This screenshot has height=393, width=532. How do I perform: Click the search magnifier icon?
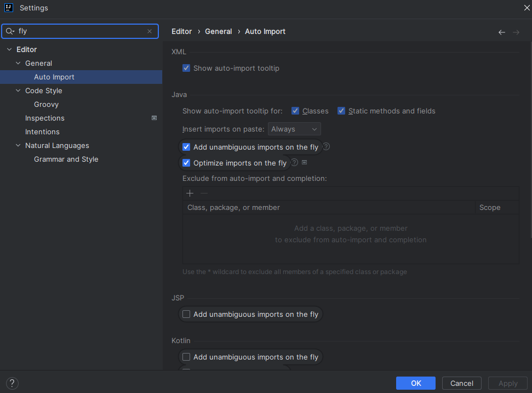[9, 31]
